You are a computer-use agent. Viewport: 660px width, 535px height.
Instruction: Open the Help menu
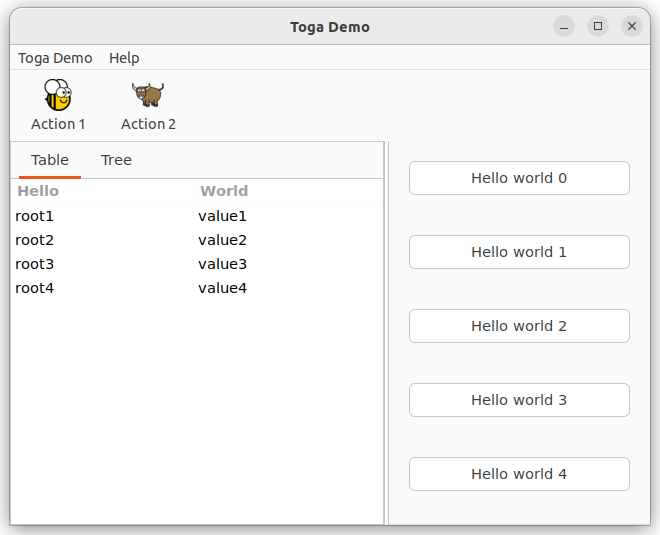click(124, 58)
